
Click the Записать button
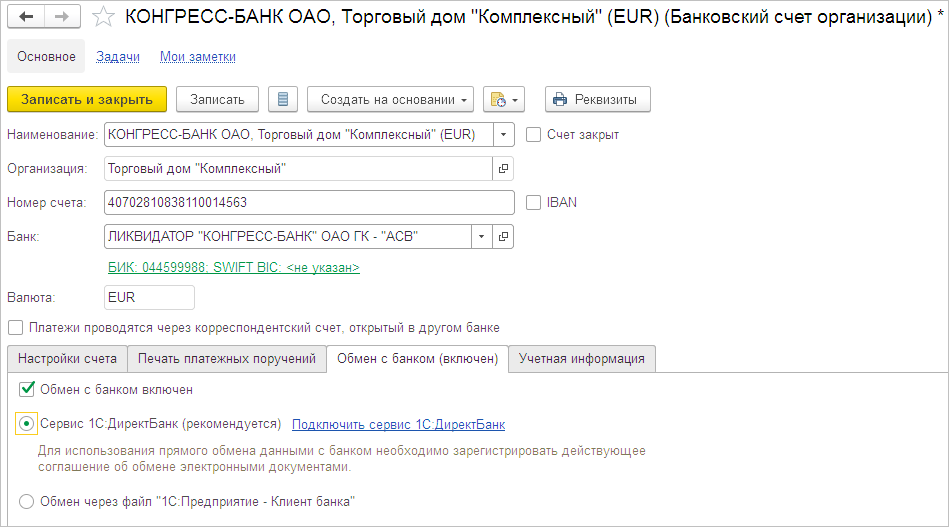217,99
